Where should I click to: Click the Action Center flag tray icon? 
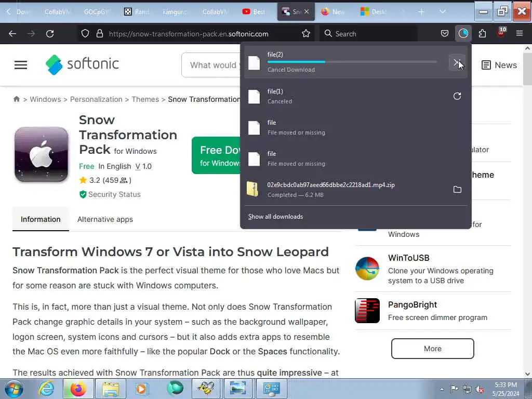[x=454, y=389]
